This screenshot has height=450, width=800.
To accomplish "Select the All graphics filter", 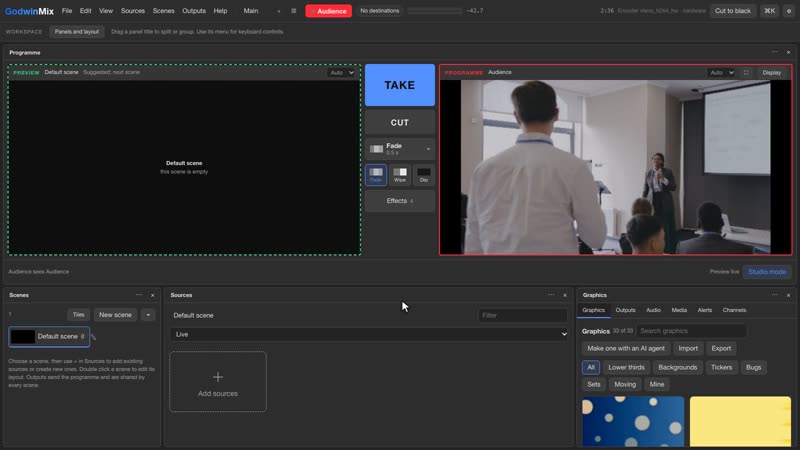I will pos(591,367).
